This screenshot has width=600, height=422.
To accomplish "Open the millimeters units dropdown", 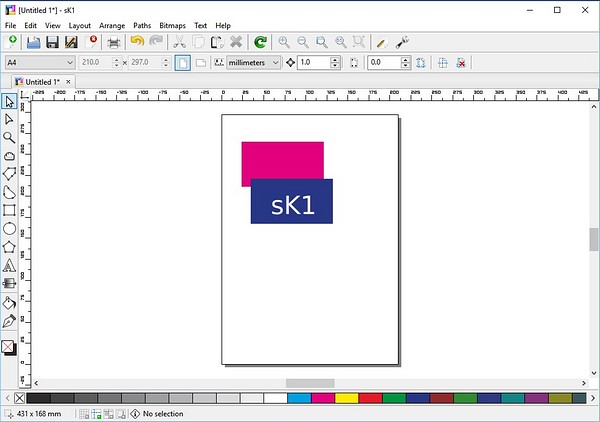I will (254, 62).
